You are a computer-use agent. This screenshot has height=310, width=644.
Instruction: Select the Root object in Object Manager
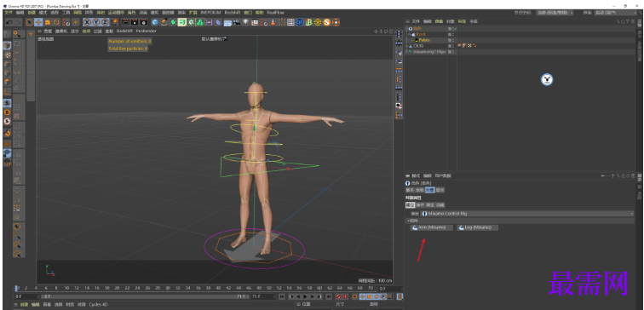[x=421, y=34]
